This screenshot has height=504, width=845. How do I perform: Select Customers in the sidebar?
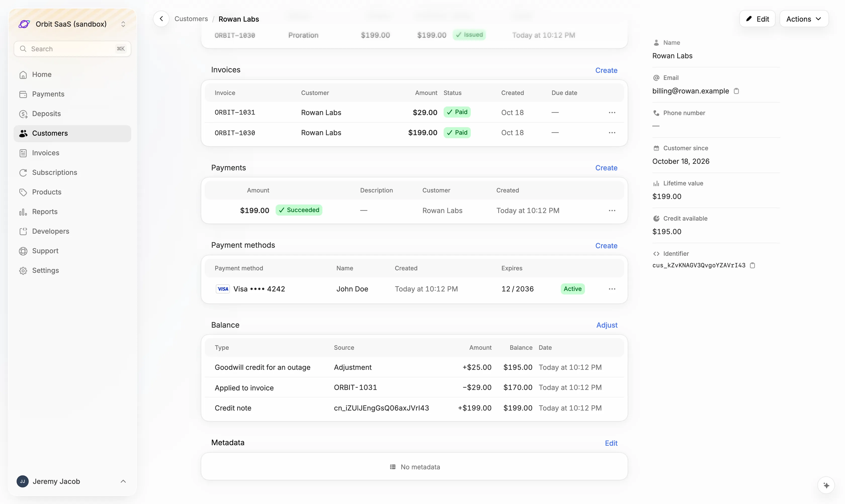[x=72, y=133]
